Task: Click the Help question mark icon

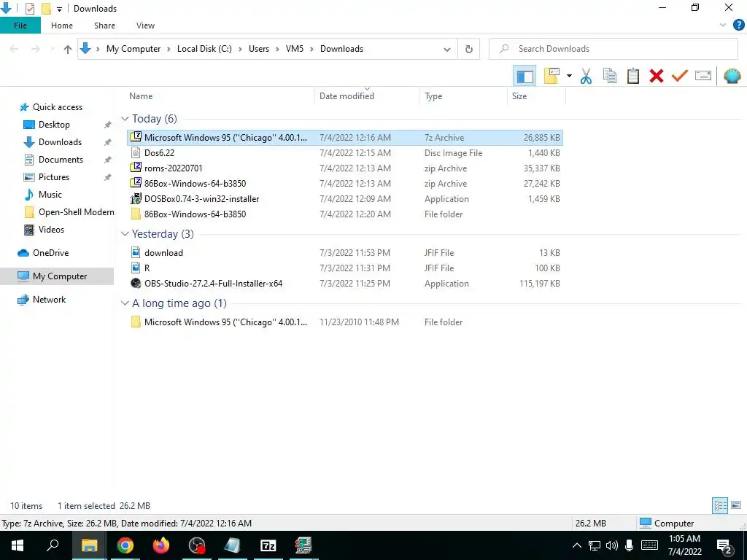Action: (x=738, y=26)
